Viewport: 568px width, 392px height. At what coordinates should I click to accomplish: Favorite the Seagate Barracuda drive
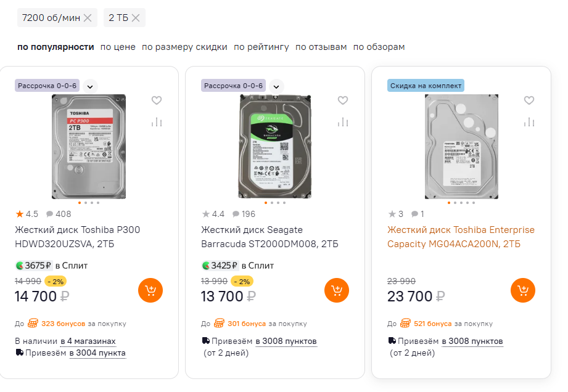click(343, 100)
